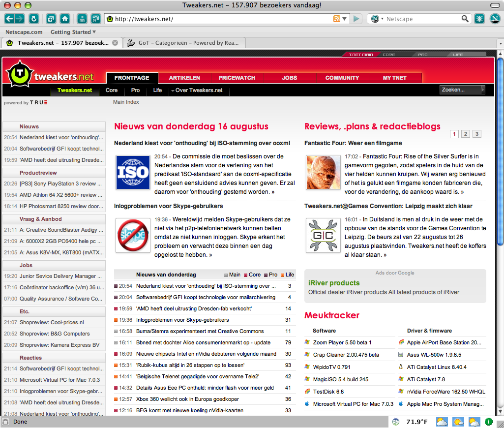Switch to the GoT - Categorieën browser tab

pyautogui.click(x=184, y=43)
